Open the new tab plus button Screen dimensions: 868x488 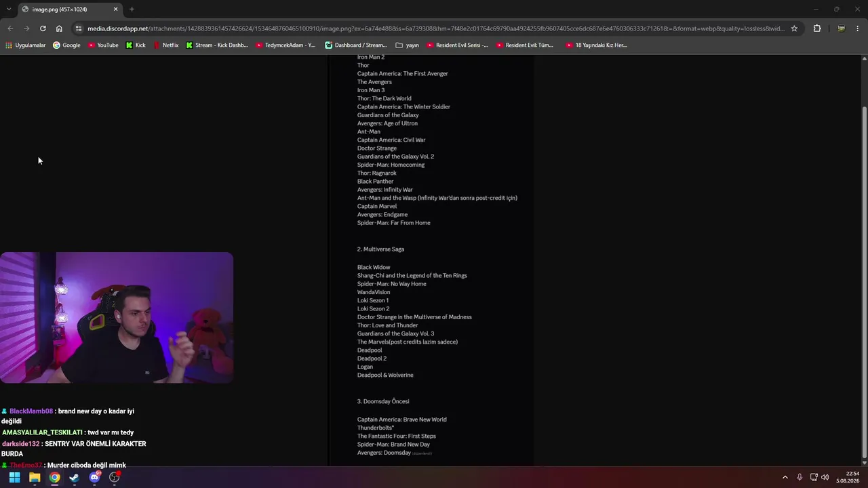[132, 9]
